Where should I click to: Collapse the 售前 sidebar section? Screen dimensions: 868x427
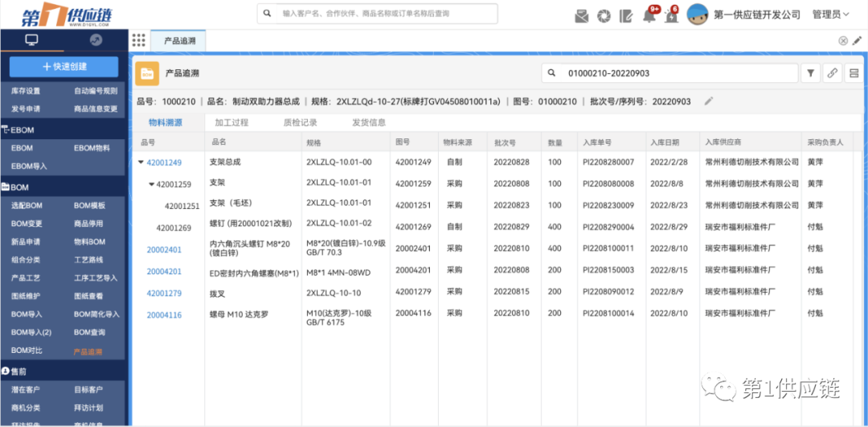14,372
